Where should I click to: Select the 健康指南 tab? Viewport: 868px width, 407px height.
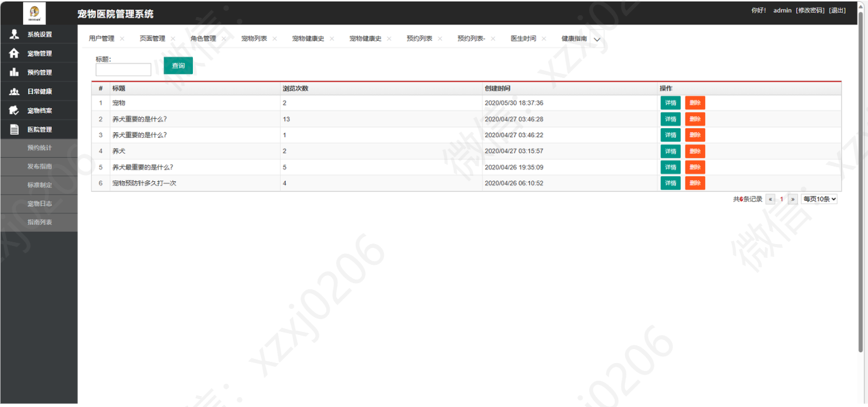click(x=574, y=38)
